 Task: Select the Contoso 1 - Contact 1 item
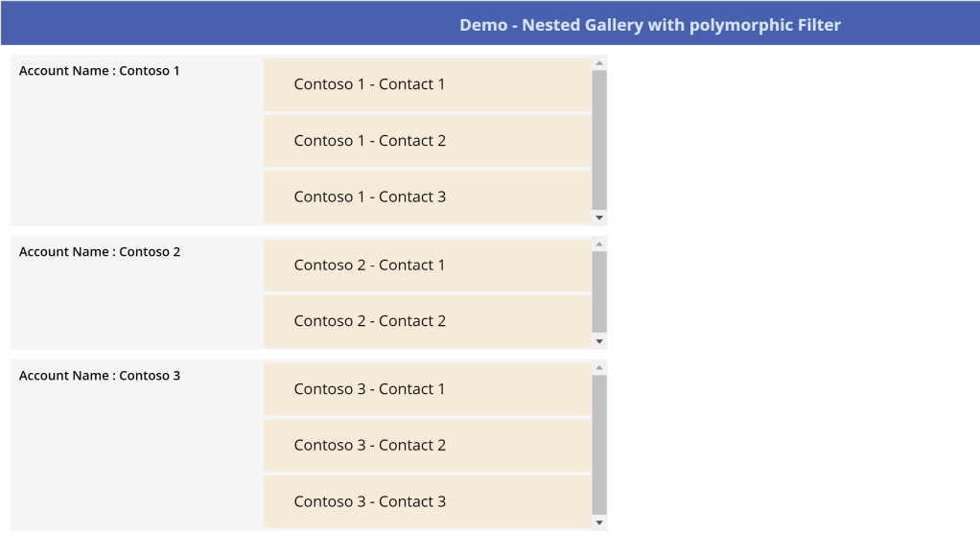click(427, 84)
